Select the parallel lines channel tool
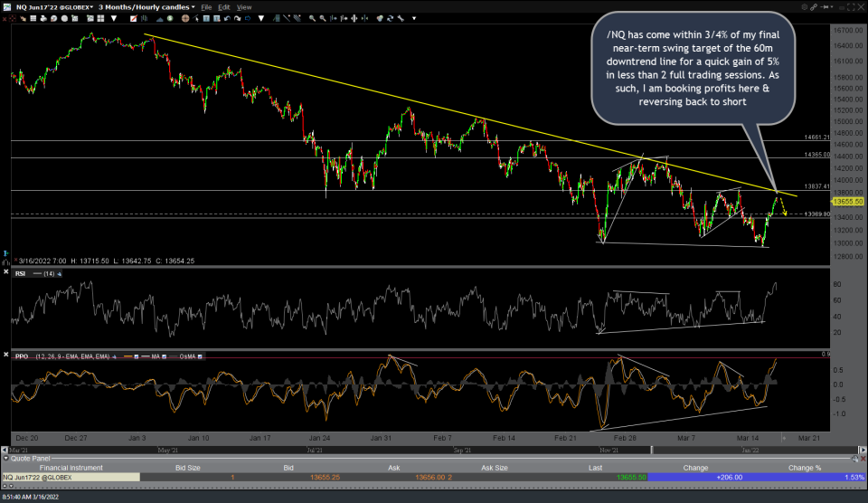Image resolution: width=868 pixels, height=503 pixels. (x=297, y=18)
